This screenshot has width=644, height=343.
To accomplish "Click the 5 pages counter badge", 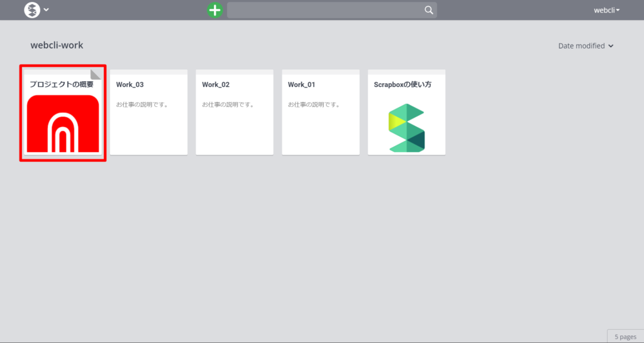I will [625, 337].
